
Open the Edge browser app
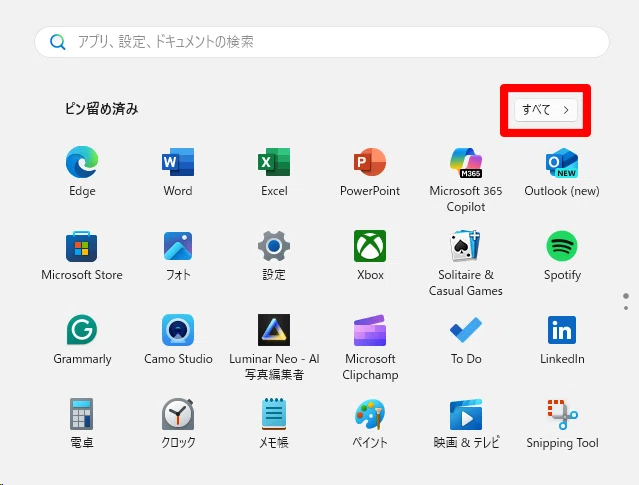82,162
